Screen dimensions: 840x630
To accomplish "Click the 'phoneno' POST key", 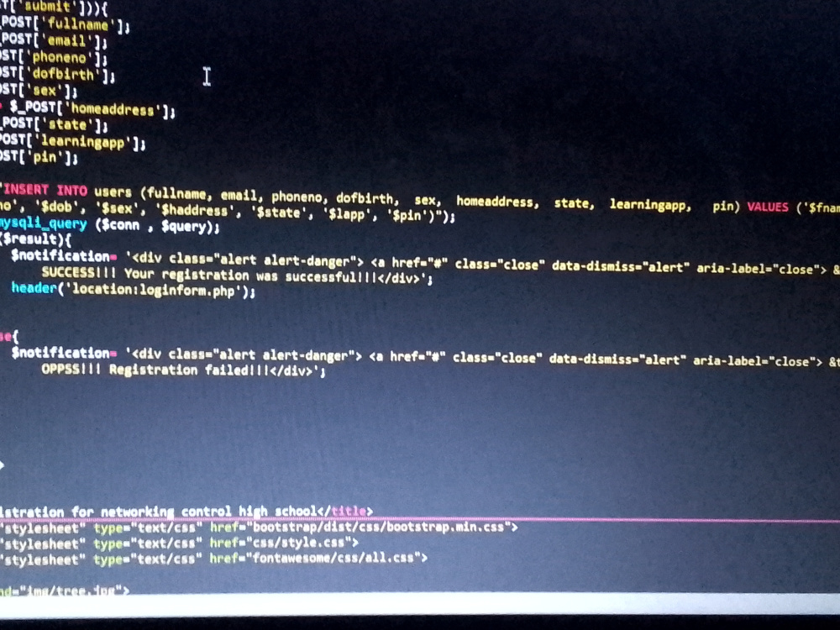I will pyautogui.click(x=59, y=57).
